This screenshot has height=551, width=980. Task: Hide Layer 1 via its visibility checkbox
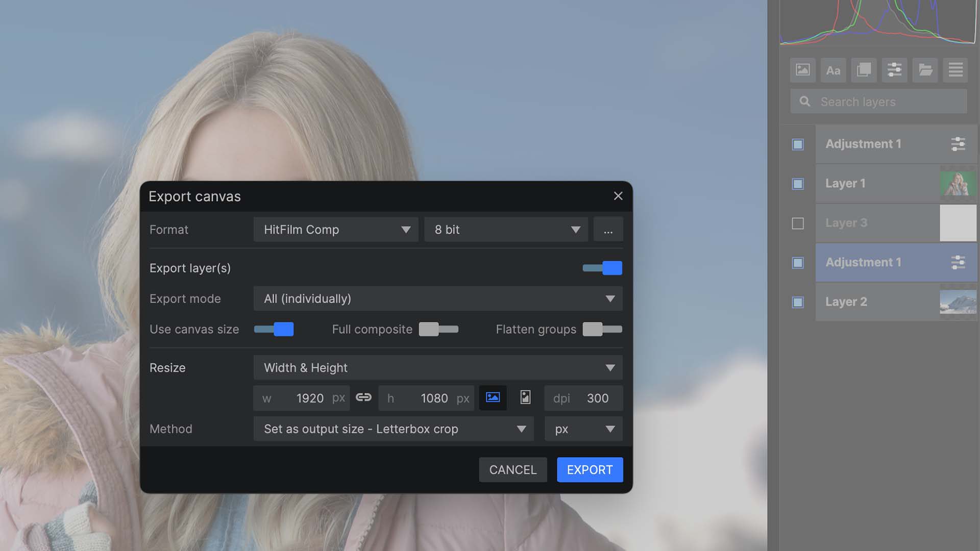(x=798, y=184)
